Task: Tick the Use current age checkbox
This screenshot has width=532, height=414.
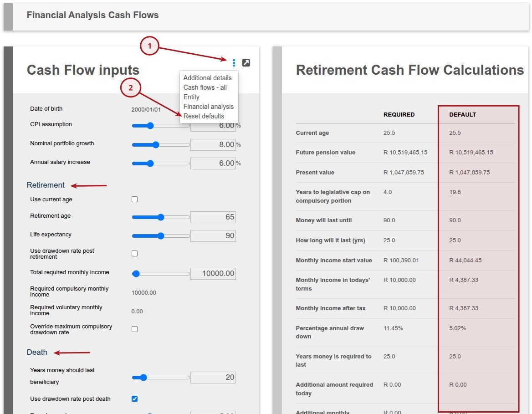Action: point(135,199)
